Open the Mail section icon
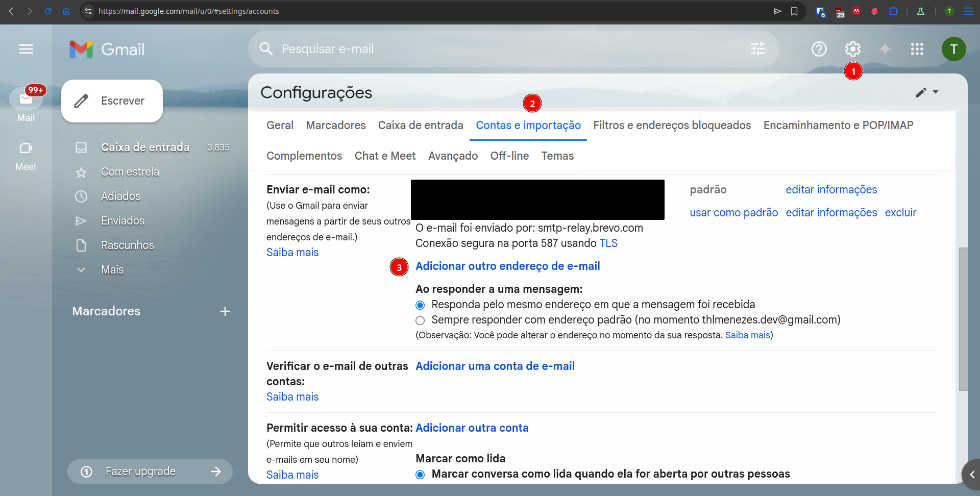Screen dimensions: 980x496 pos(26,100)
